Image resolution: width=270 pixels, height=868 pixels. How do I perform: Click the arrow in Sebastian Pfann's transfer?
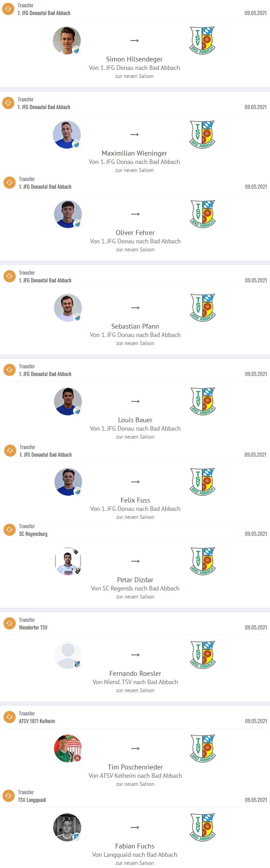[135, 308]
